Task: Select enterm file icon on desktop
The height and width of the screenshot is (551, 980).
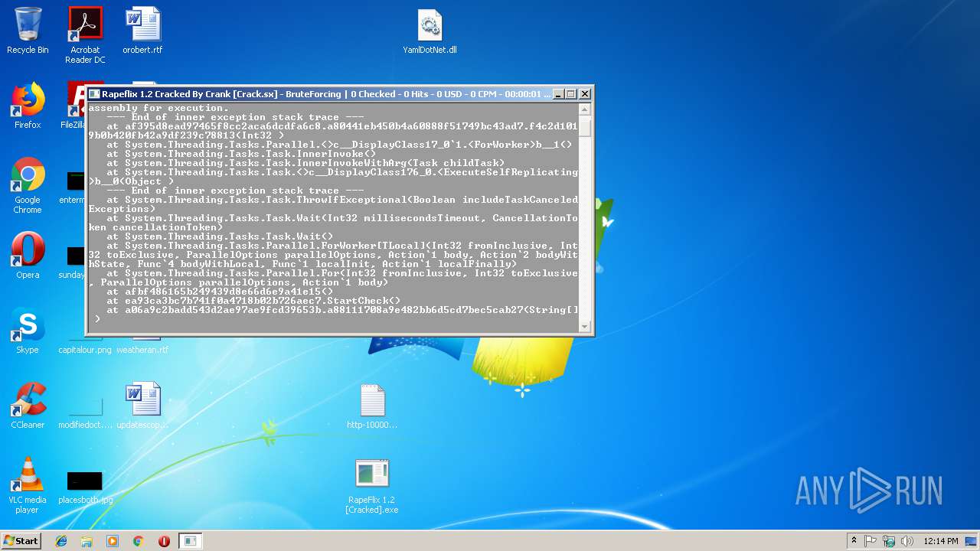Action: (73, 187)
